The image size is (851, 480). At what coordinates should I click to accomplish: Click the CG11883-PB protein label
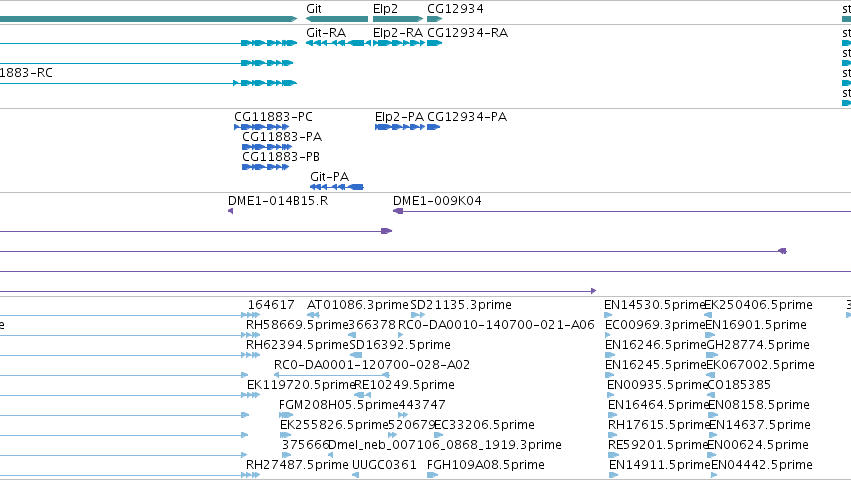coord(281,157)
